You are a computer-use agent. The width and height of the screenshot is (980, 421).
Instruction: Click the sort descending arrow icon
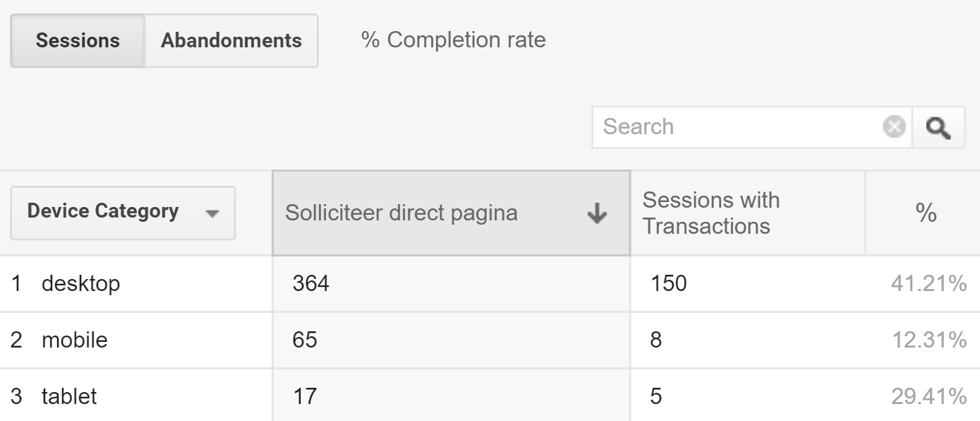click(x=597, y=213)
